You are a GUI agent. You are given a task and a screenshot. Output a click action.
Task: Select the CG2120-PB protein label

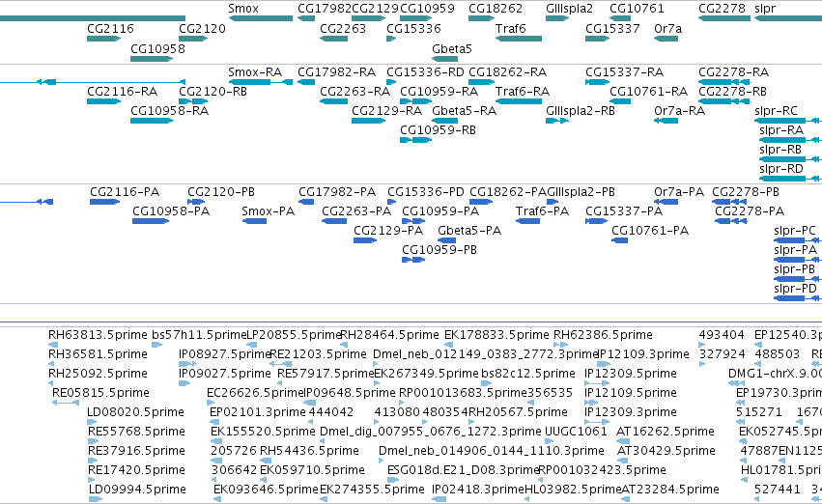[221, 192]
